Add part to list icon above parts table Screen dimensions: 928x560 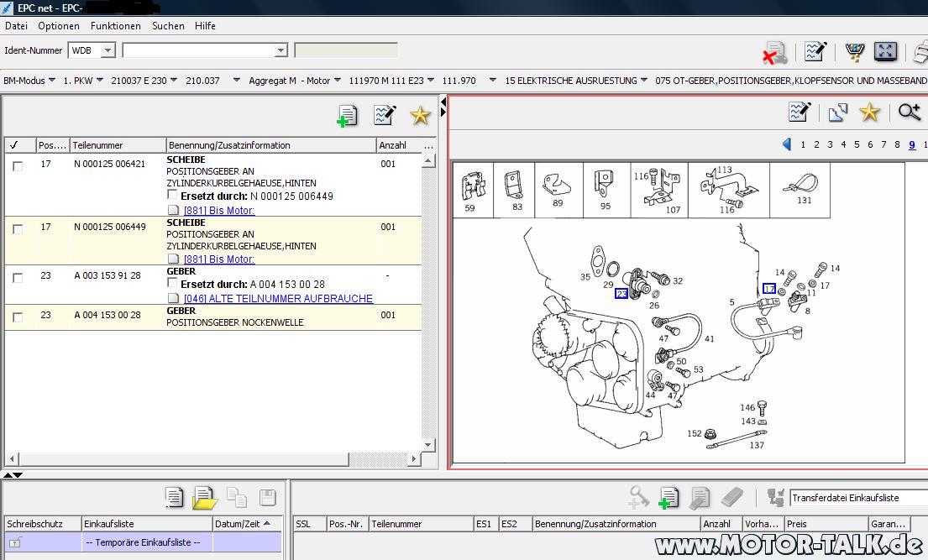click(348, 115)
